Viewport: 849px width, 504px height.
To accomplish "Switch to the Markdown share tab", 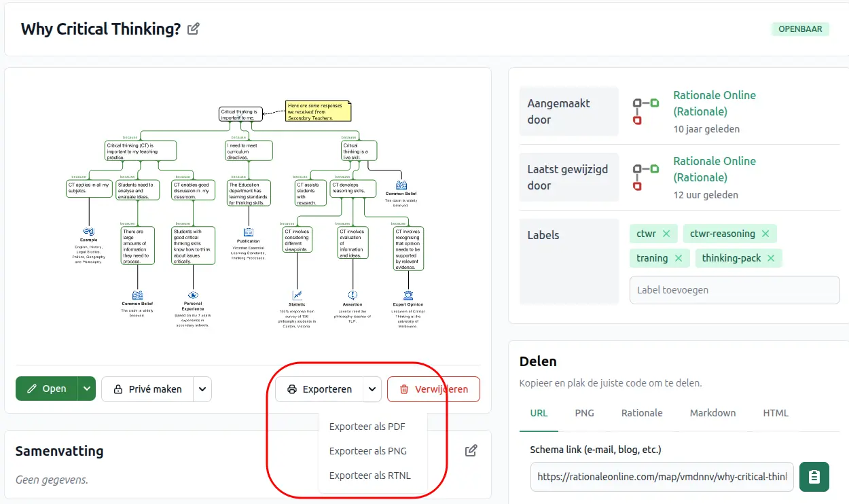I will click(712, 413).
